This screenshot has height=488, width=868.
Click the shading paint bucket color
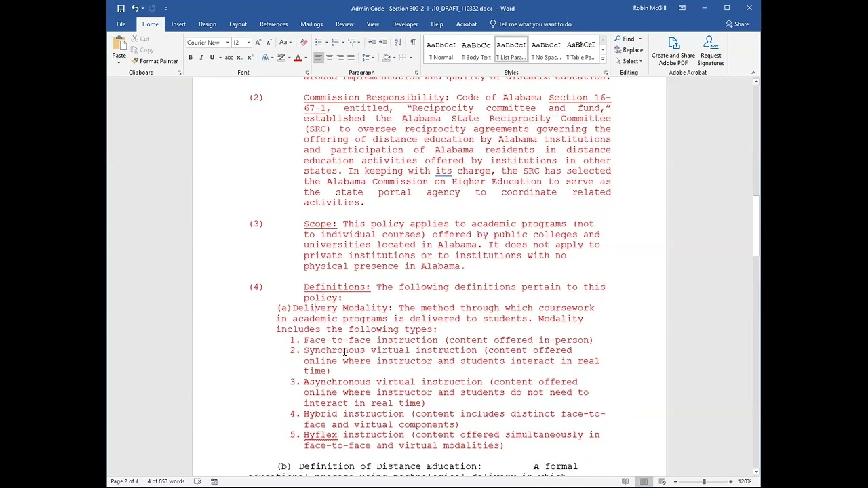(387, 58)
